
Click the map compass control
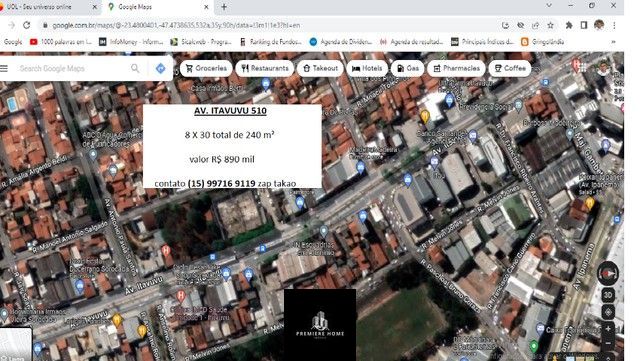[x=608, y=273]
